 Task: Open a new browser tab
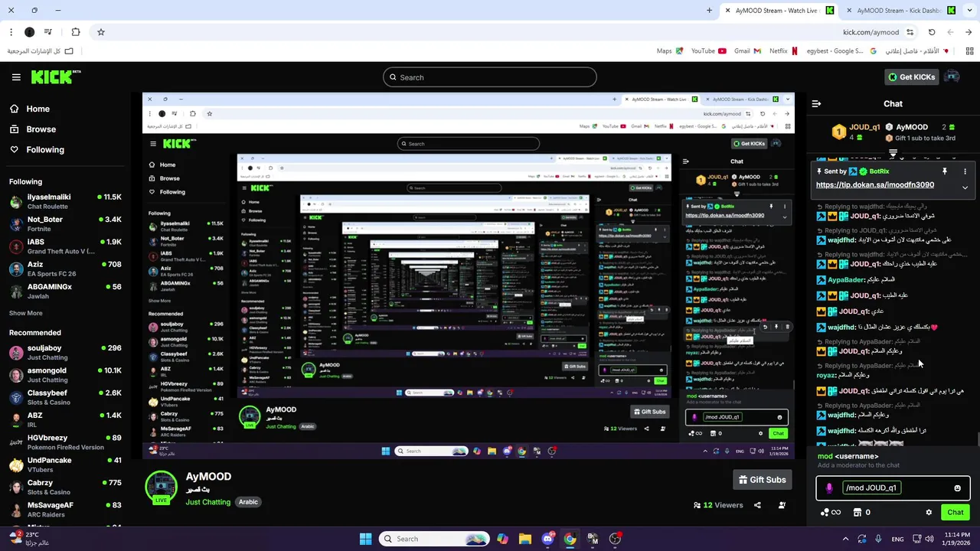(710, 11)
